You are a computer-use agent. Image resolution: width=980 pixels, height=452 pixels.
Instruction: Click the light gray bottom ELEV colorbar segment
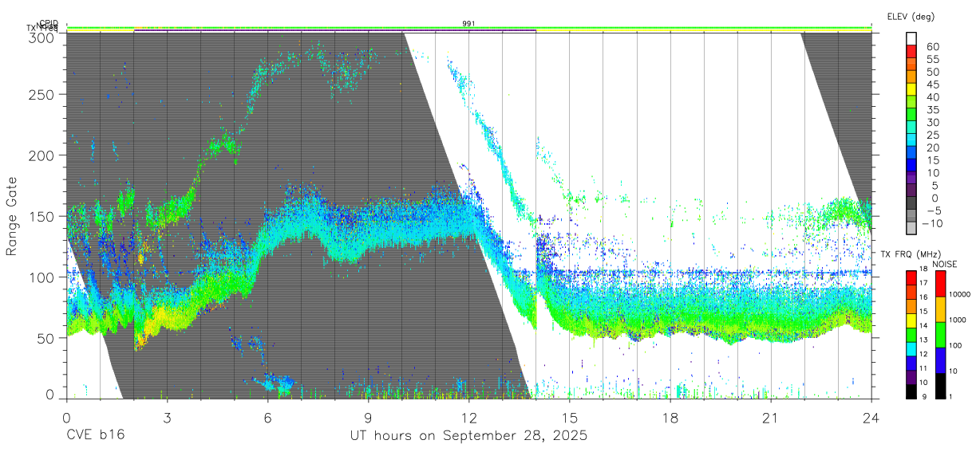click(x=911, y=230)
